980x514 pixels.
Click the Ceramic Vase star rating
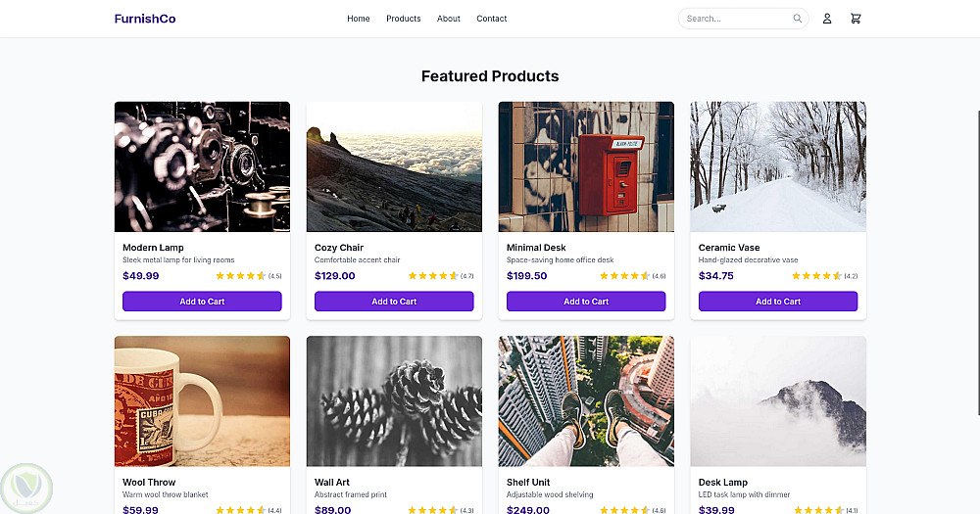coord(816,276)
